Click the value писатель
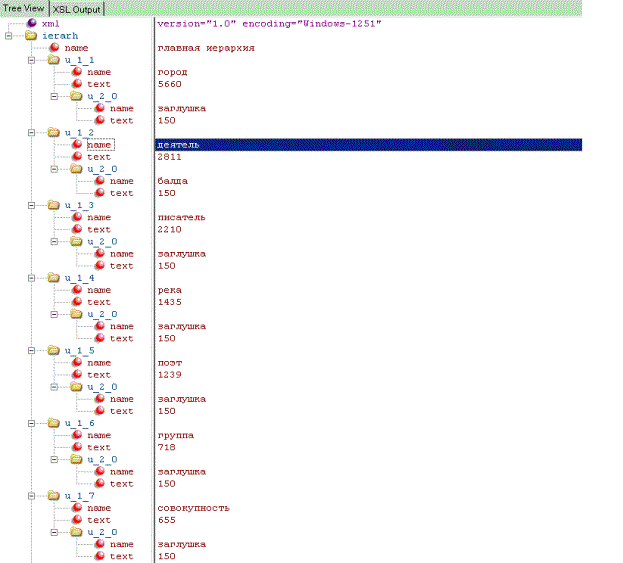The image size is (623, 563). pos(182,217)
